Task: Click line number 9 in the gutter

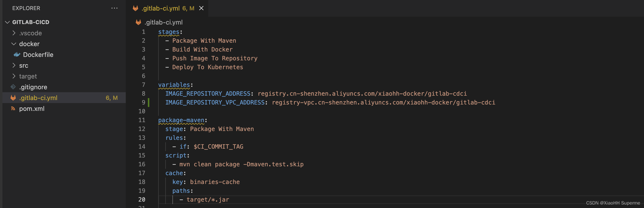Action: (143, 102)
